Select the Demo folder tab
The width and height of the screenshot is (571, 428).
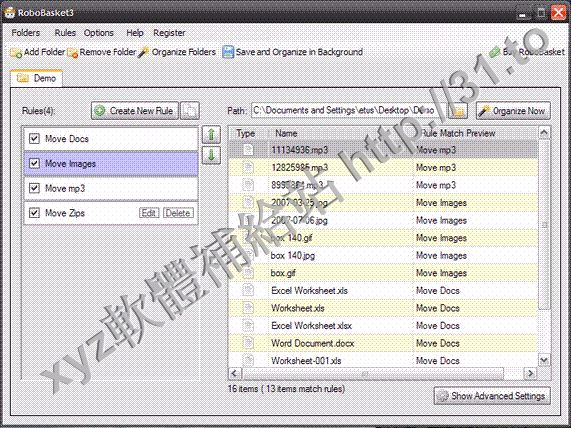tap(36, 78)
